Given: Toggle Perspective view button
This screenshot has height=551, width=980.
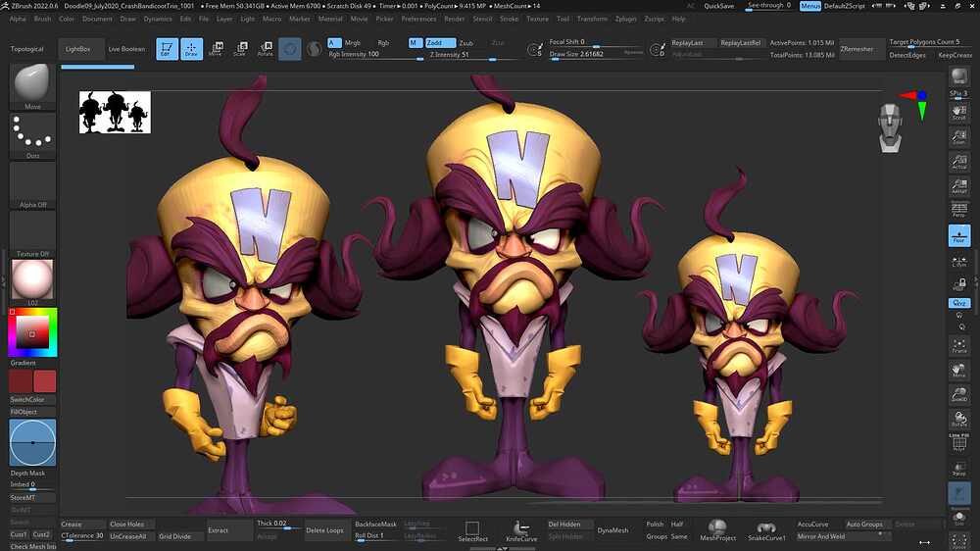Looking at the screenshot, I should [x=958, y=210].
